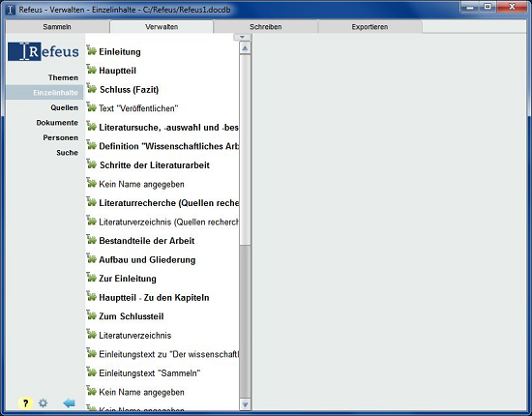Select the Schluss (Fazit) entry
Screen dimensions: 532x416
pos(129,90)
